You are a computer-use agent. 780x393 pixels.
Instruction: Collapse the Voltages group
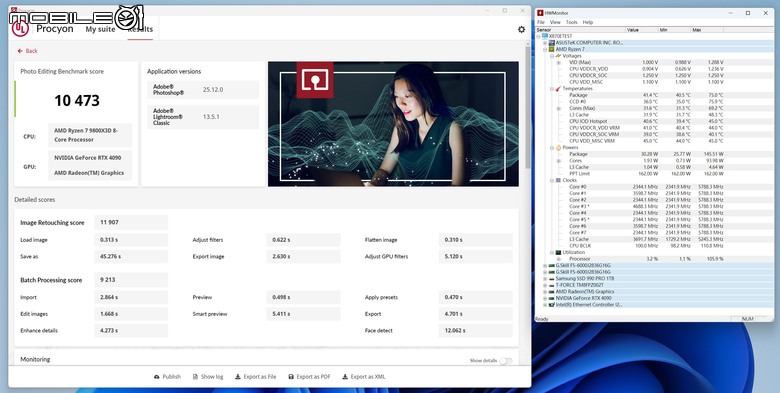point(552,56)
